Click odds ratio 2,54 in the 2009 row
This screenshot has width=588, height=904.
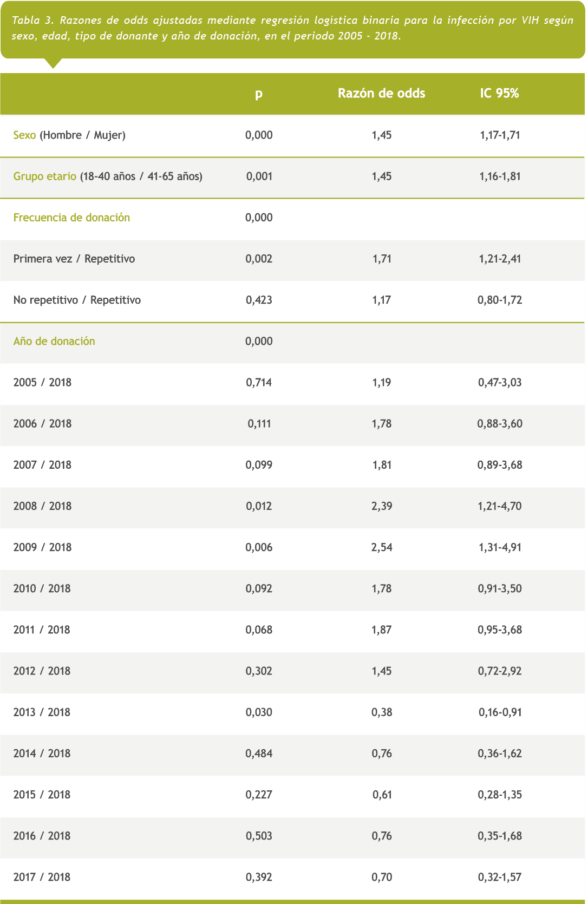382,547
